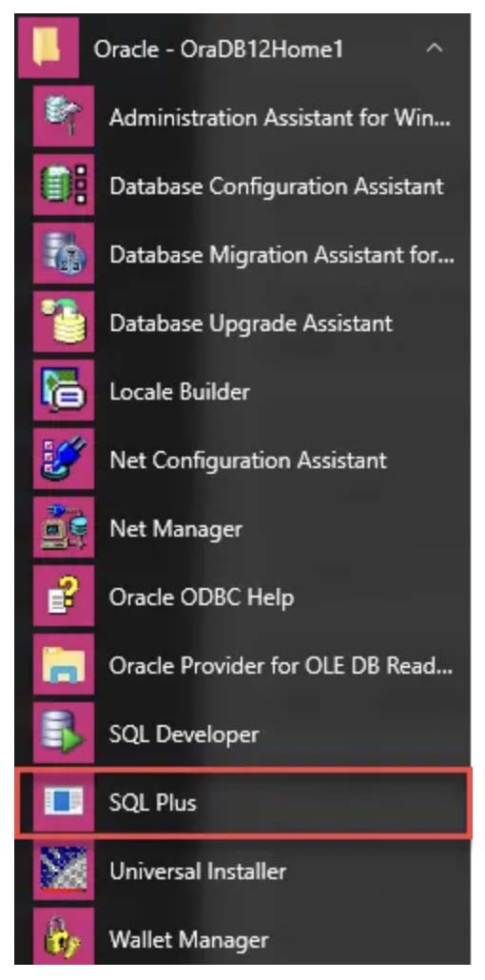Viewport: 485px width, 980px height.
Task: Click the Database Upgrade Assistant icon
Action: pos(63,323)
